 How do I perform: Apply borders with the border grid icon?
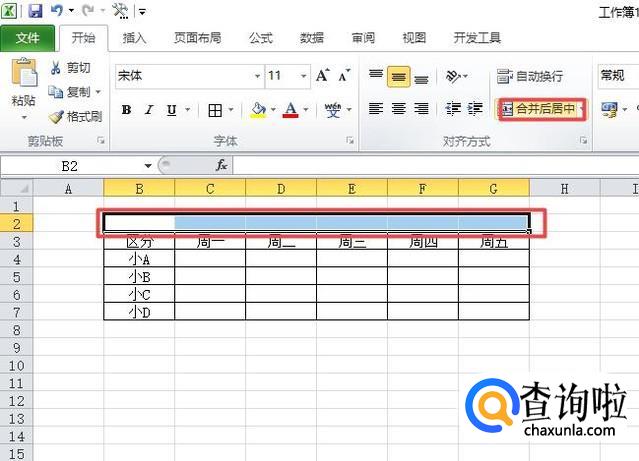215,110
